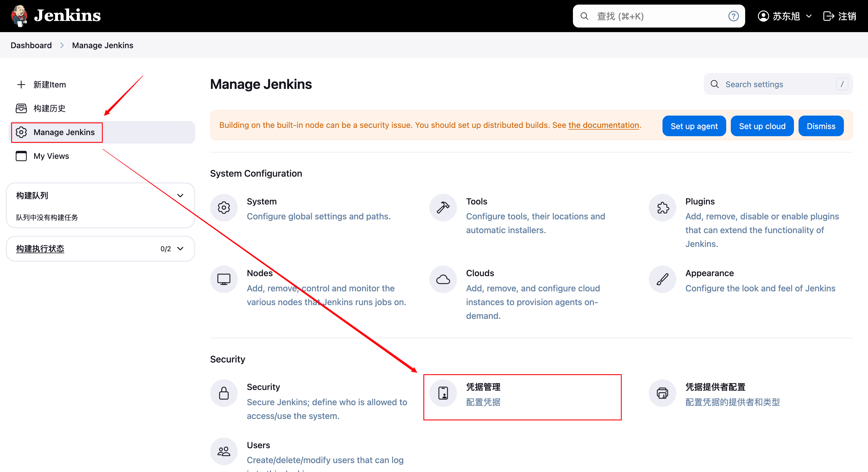Click the 配置凭据 description
The image size is (868, 472).
click(483, 402)
